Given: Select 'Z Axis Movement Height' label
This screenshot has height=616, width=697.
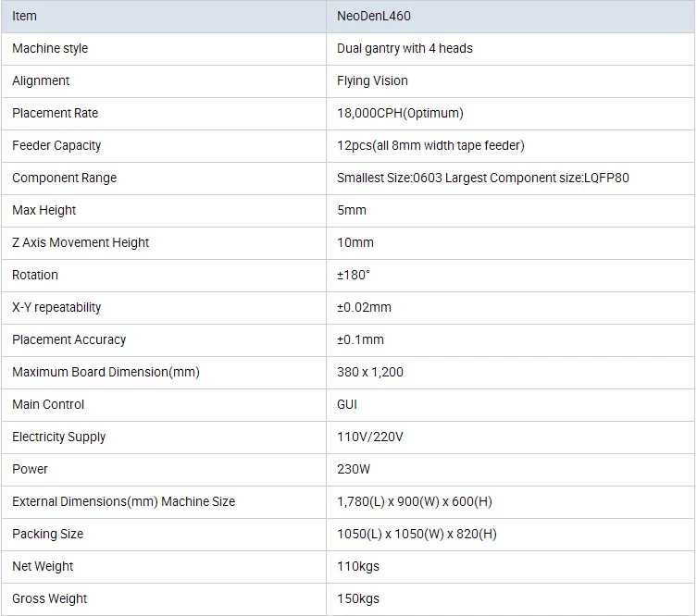Looking at the screenshot, I should coord(81,243).
